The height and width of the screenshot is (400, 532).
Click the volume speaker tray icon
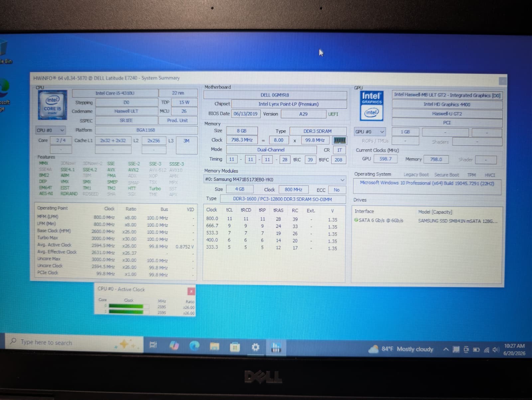(496, 350)
